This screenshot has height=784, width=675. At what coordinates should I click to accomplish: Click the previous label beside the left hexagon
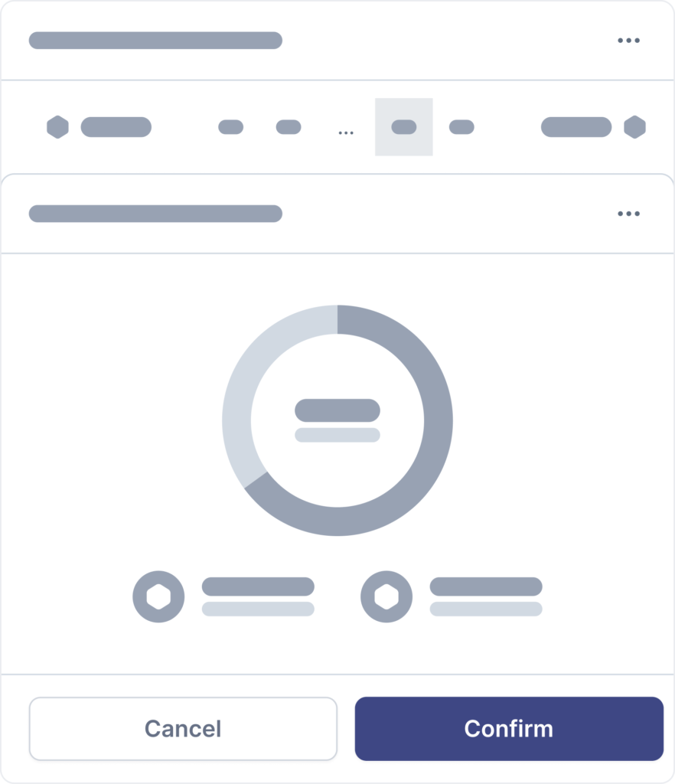coord(116,127)
